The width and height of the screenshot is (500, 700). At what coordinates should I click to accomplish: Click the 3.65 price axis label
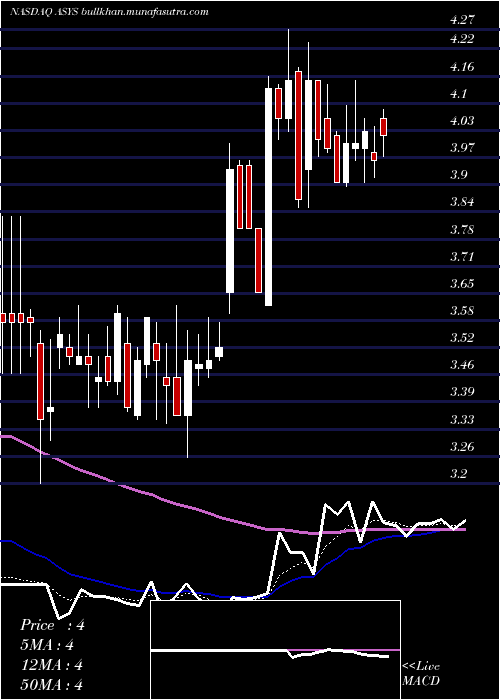[x=462, y=283]
